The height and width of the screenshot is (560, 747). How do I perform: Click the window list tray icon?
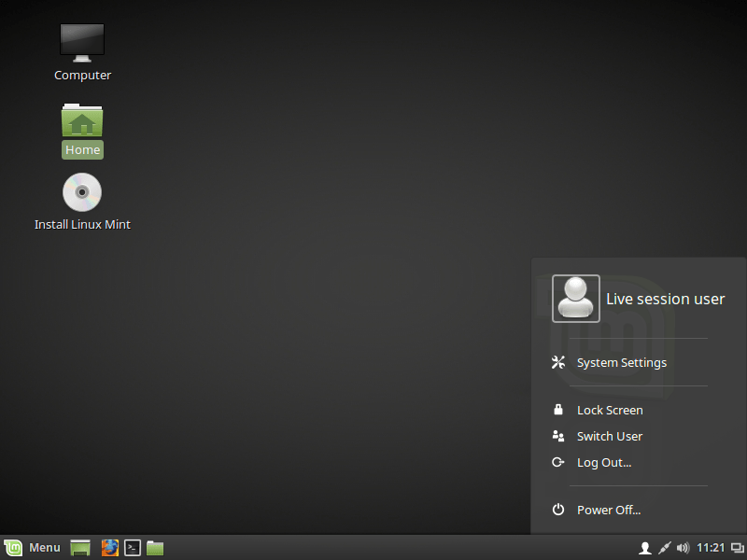pyautogui.click(x=737, y=549)
